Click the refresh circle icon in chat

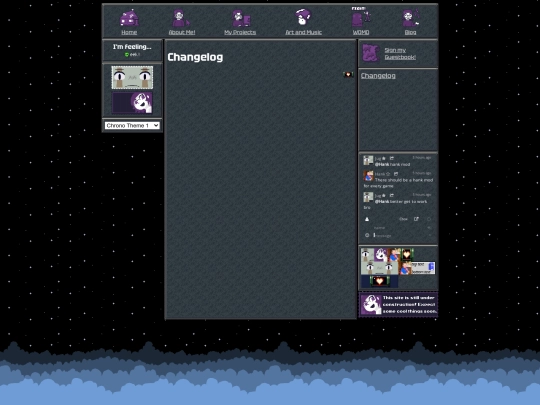click(429, 219)
